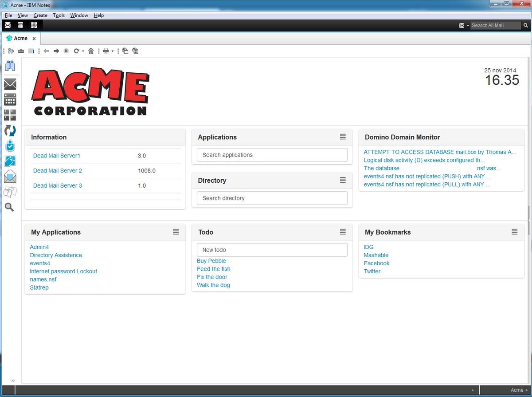Image resolution: width=532 pixels, height=397 pixels.
Task: Open the My Applications panel menu icon
Action: [176, 232]
